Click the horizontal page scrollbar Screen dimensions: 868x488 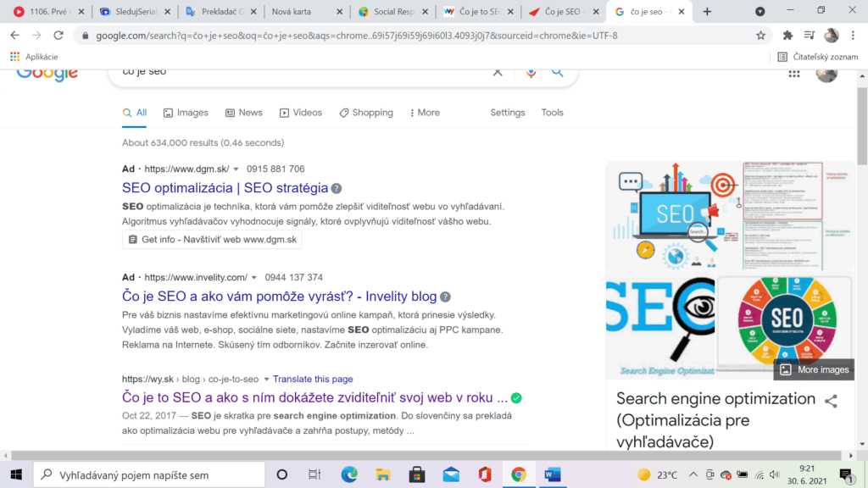coord(426,456)
